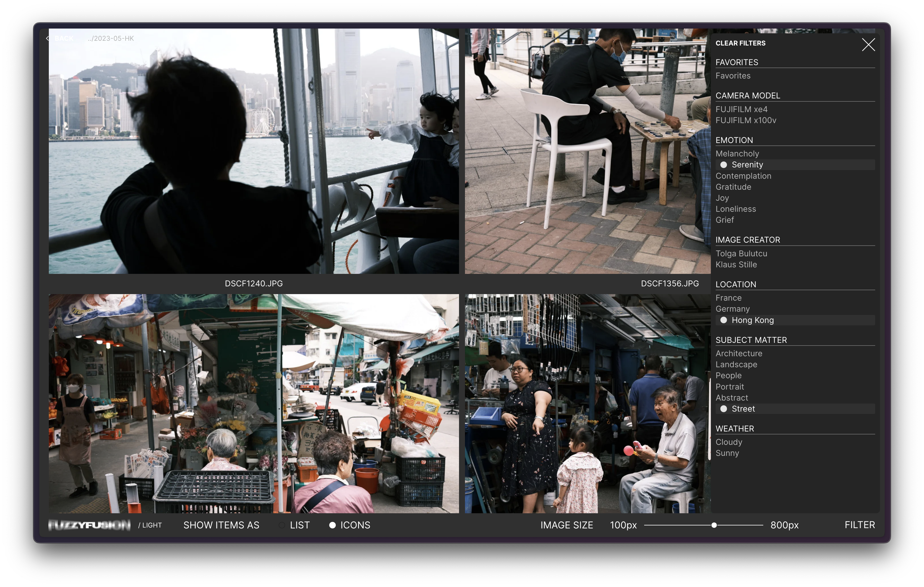Close the filter panel with X icon

(x=868, y=45)
